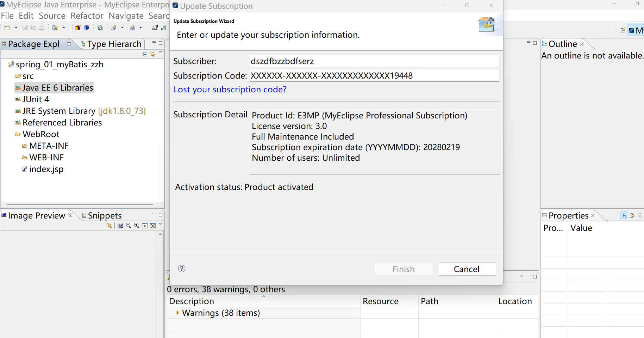Screen dimensions: 644x338
Task: Click the blue new module cube icon
Action: pos(86,27)
